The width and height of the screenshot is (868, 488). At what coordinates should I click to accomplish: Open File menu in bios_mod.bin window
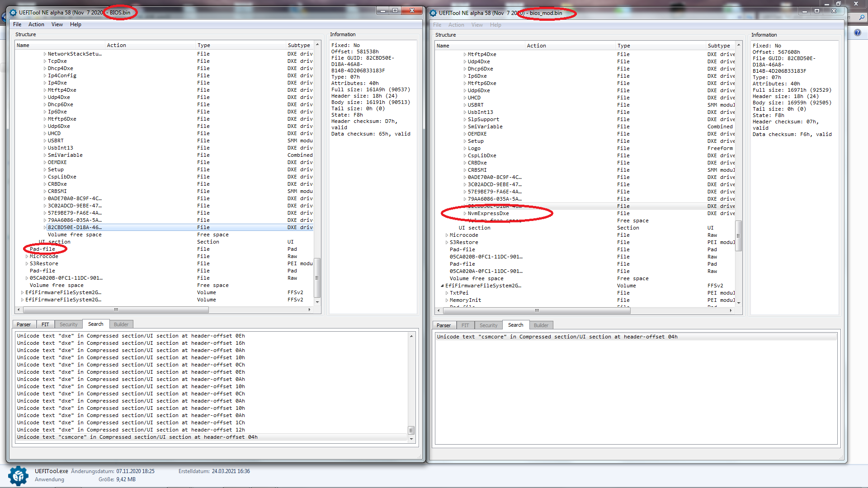(x=437, y=25)
